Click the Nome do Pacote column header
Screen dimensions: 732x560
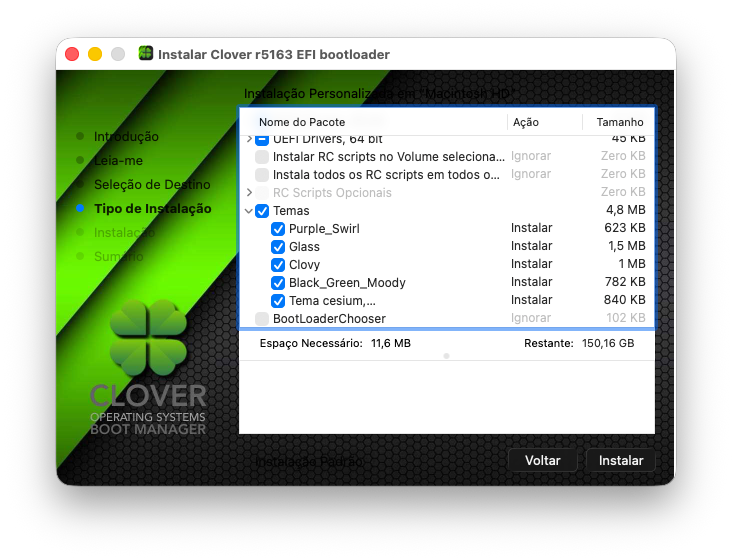pyautogui.click(x=302, y=122)
